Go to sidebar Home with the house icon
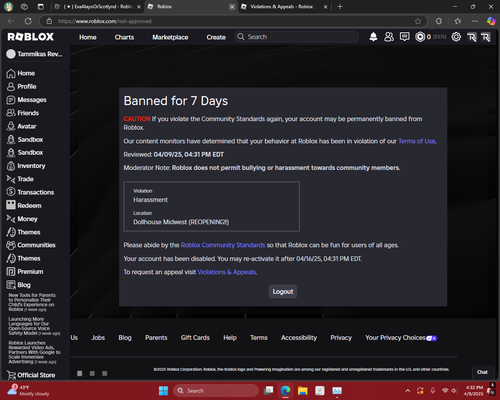The width and height of the screenshot is (500, 400). (21, 73)
